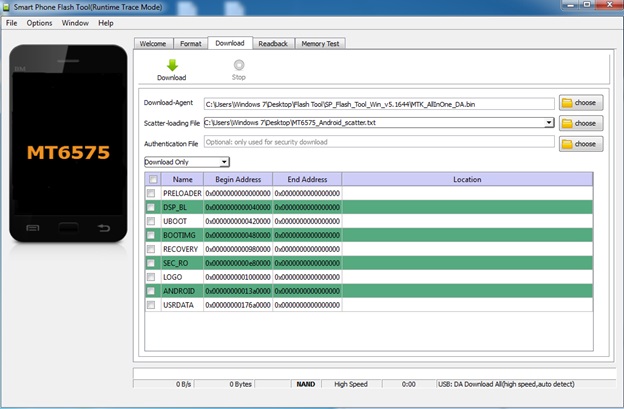
Task: Select the PRELOADER partition name
Action: pyautogui.click(x=182, y=193)
